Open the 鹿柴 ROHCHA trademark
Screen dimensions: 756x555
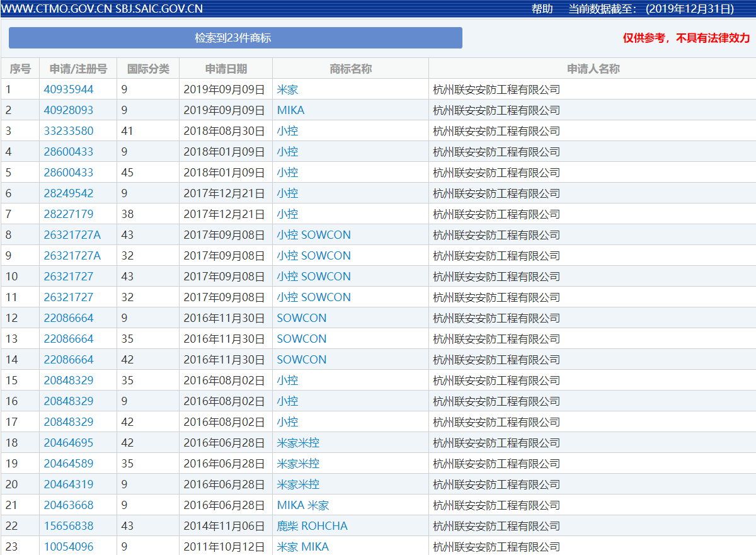(x=312, y=526)
